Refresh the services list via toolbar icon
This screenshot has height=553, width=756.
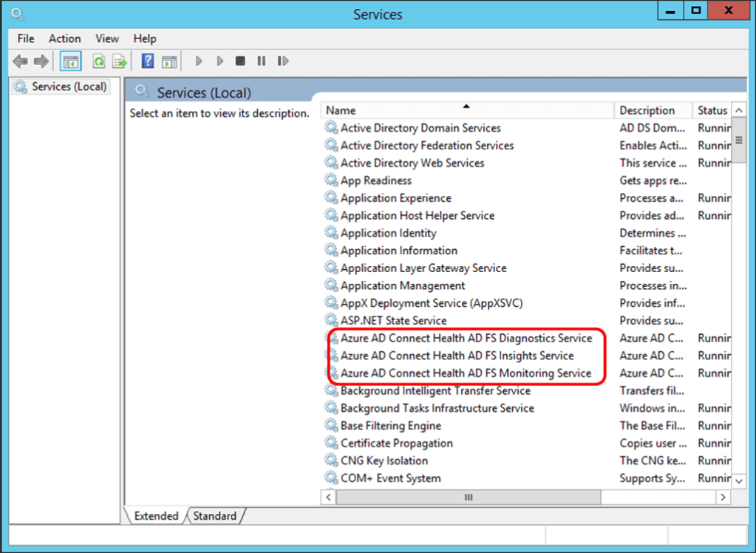pos(98,61)
